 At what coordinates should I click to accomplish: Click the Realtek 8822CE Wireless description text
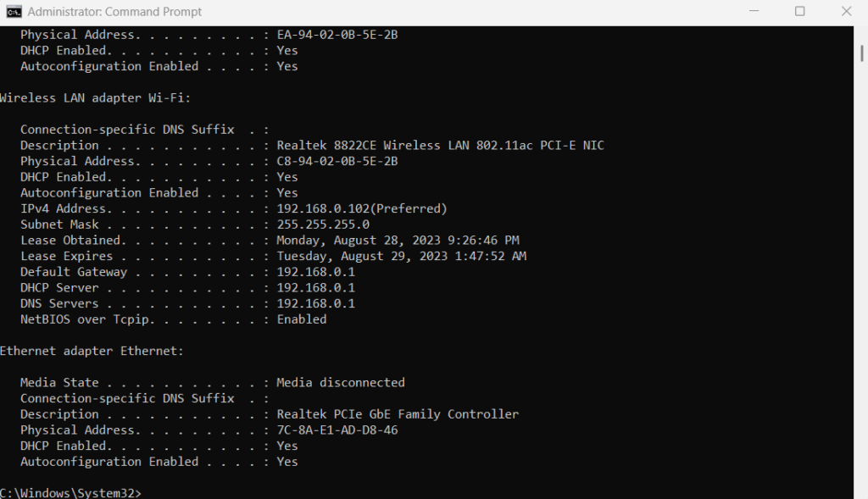pos(440,146)
